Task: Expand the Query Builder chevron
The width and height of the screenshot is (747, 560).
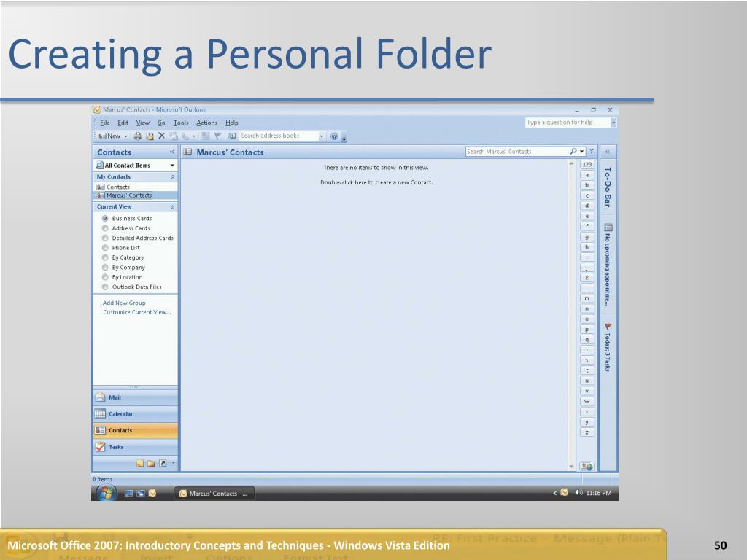Action: point(592,152)
